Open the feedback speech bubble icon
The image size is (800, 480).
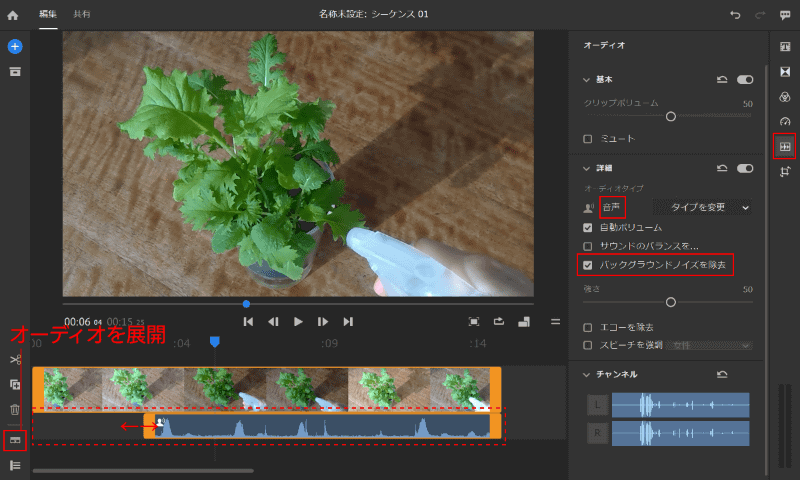(x=785, y=15)
